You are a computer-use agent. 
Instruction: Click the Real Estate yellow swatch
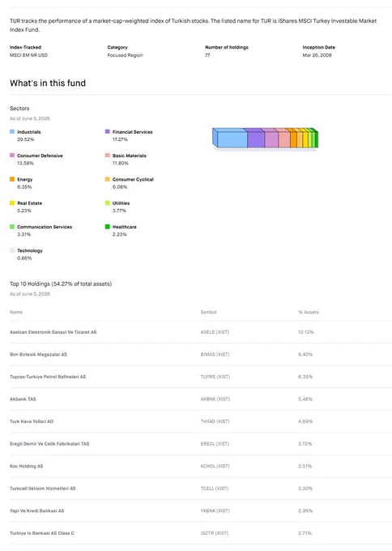[x=12, y=203]
